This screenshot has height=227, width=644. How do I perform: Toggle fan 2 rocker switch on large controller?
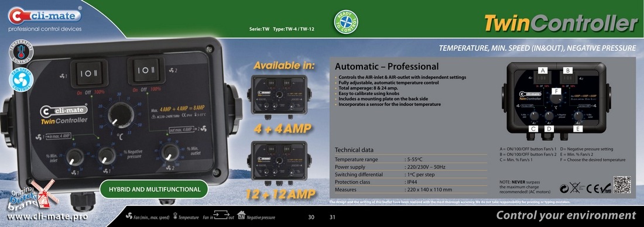pyautogui.click(x=143, y=70)
